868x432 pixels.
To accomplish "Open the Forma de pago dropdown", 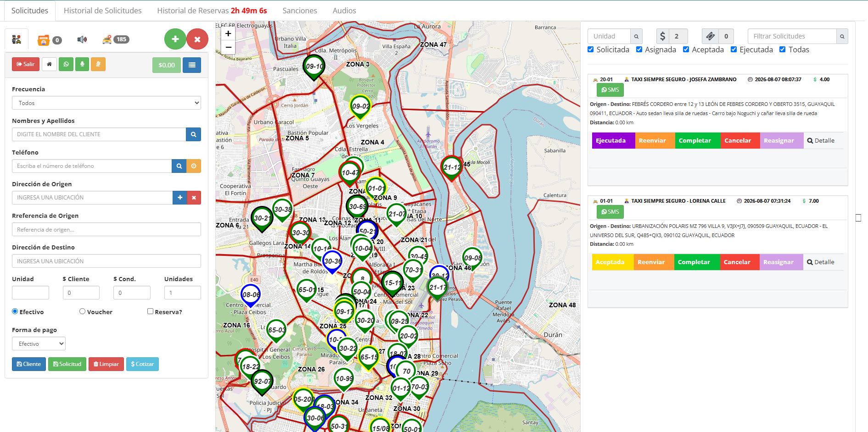I will tap(39, 343).
